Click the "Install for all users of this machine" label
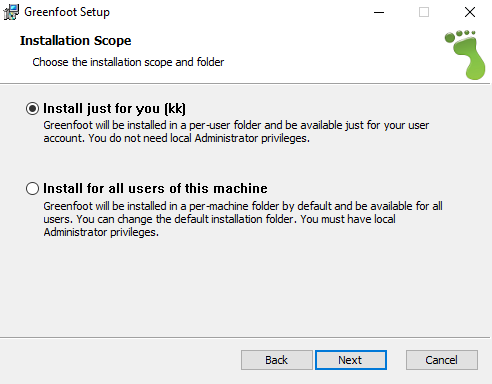The height and width of the screenshot is (384, 492). (155, 189)
